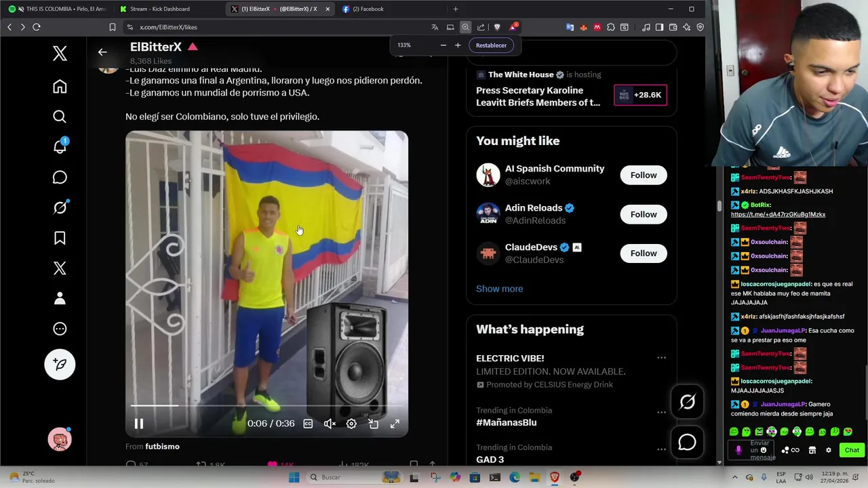Go to Home via house icon
Viewport: 868px width, 488px height.
60,87
